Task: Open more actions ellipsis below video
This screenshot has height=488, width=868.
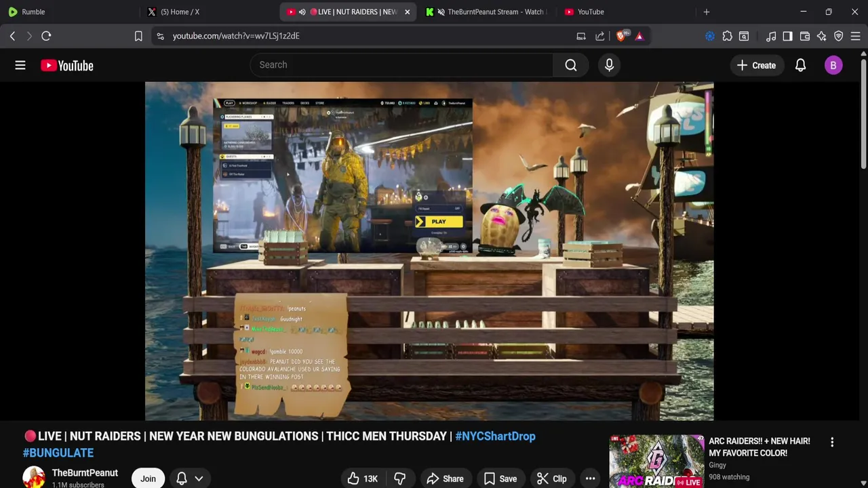Action: pyautogui.click(x=590, y=479)
